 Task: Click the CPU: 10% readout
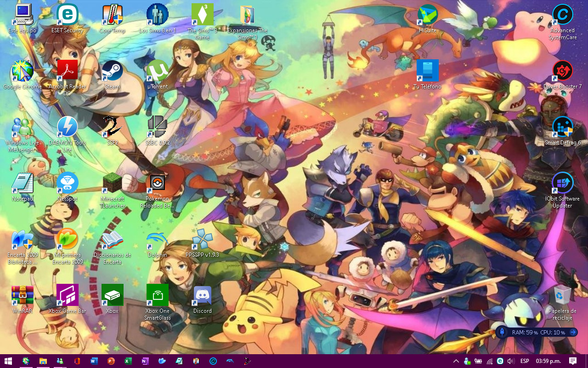pyautogui.click(x=553, y=332)
